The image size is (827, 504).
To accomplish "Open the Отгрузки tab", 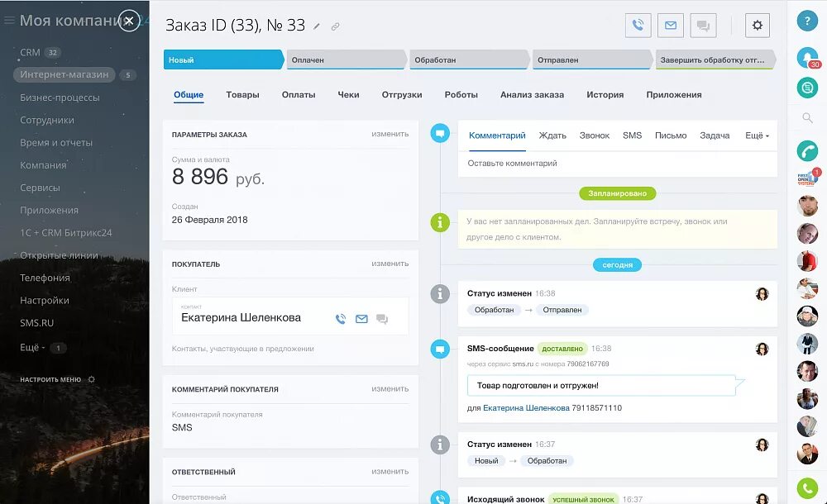I will [x=402, y=95].
